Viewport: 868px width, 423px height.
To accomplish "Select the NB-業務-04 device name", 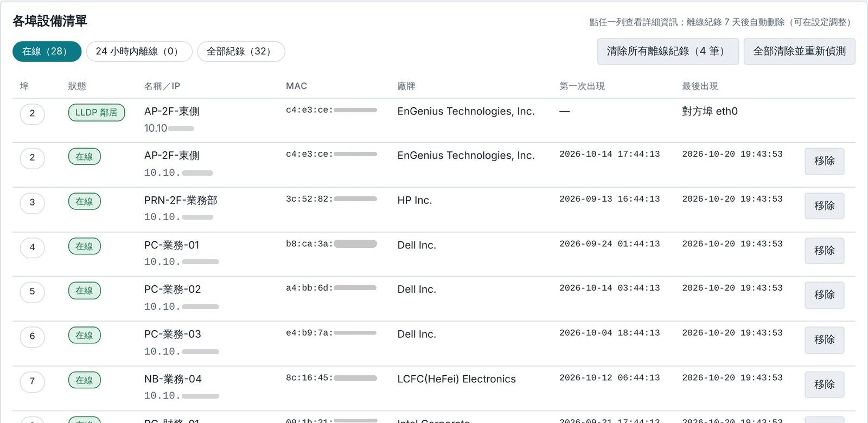I will [173, 379].
